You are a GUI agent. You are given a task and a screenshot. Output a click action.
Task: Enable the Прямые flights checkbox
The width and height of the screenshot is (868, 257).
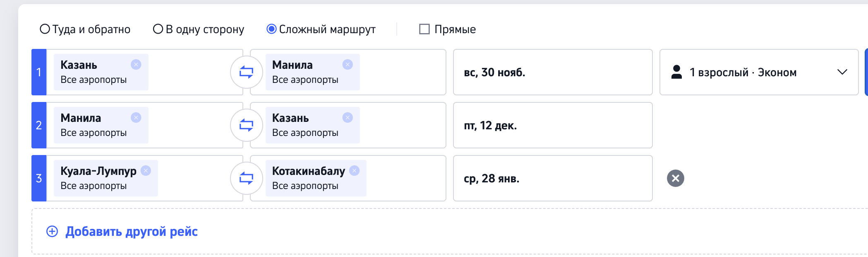coord(424,29)
